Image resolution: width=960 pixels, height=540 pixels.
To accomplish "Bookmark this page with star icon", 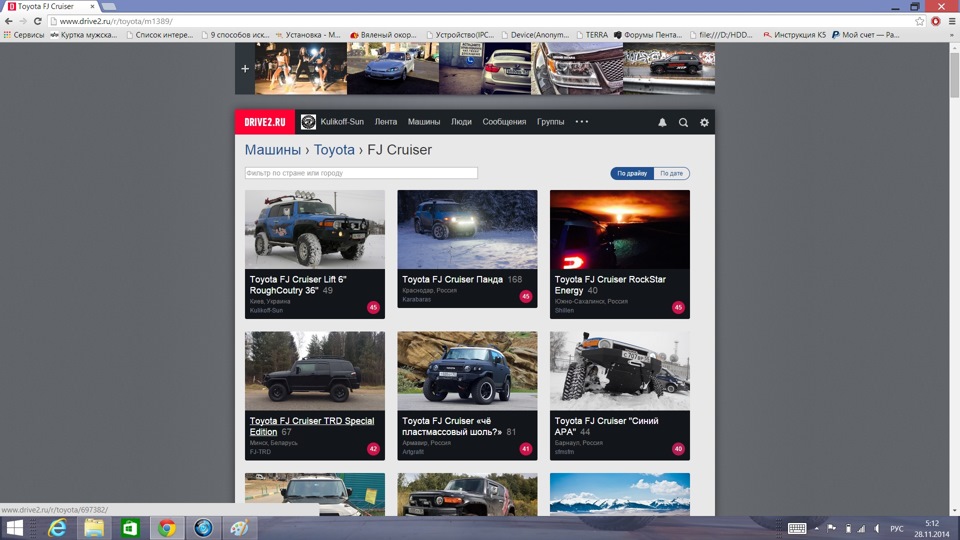I will coord(920,21).
